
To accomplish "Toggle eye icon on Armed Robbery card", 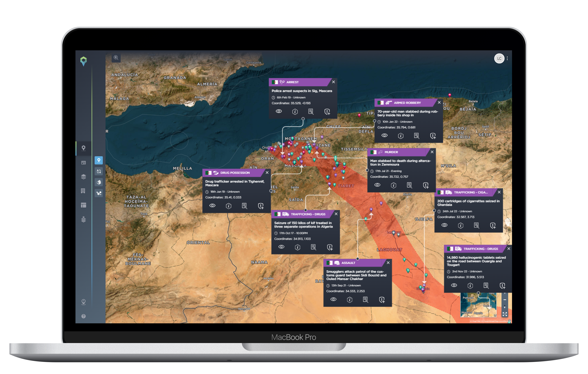I will point(384,136).
